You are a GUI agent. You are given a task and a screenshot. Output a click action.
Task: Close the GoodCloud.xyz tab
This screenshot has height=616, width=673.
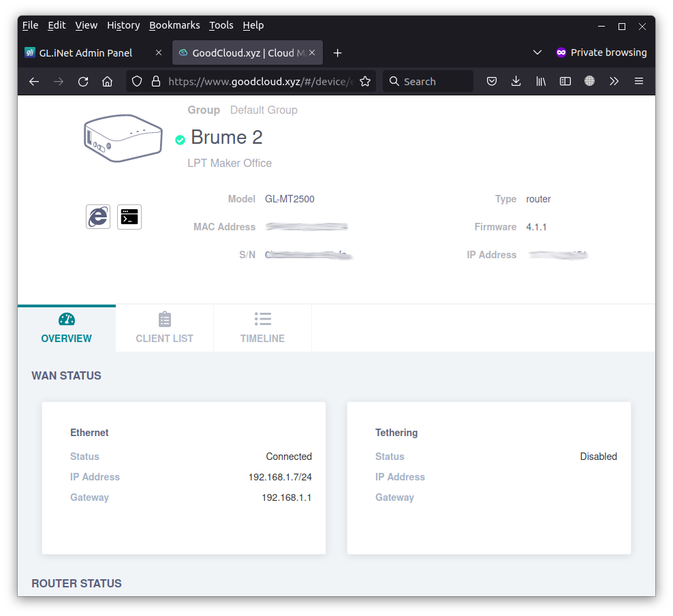pos(312,52)
